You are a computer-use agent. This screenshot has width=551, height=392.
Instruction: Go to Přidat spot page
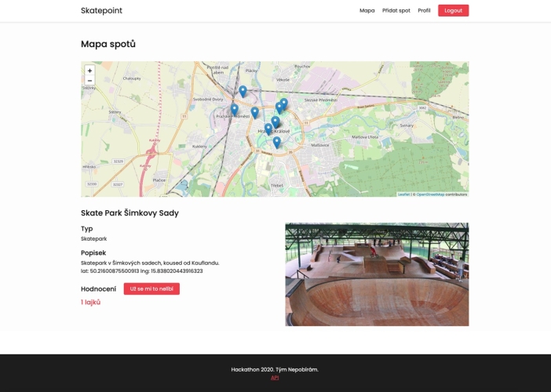click(x=396, y=11)
